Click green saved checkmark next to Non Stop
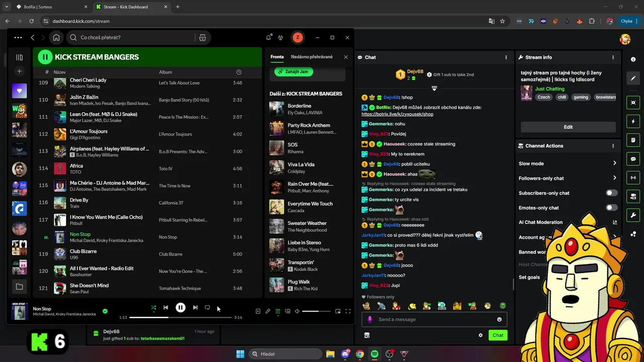This screenshot has height=362, width=644. tap(105, 311)
